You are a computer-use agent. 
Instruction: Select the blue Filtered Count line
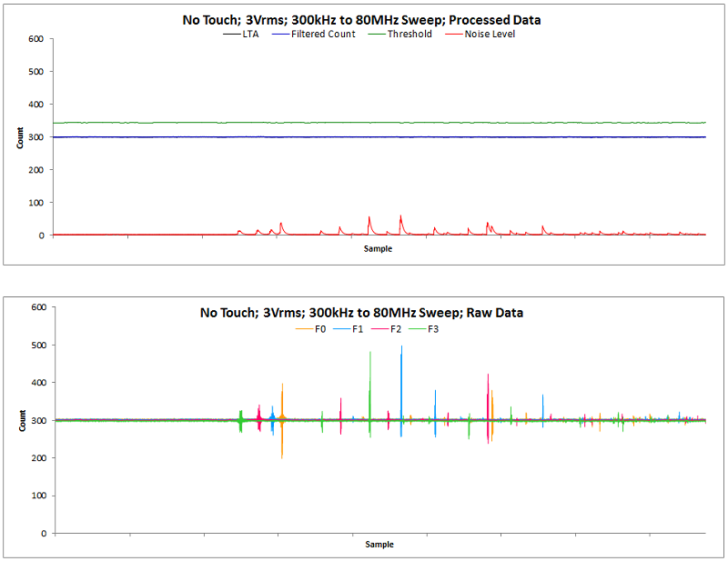click(x=364, y=136)
